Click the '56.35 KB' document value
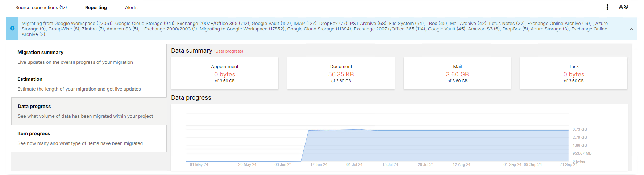This screenshot has width=644, height=175. pos(341,74)
